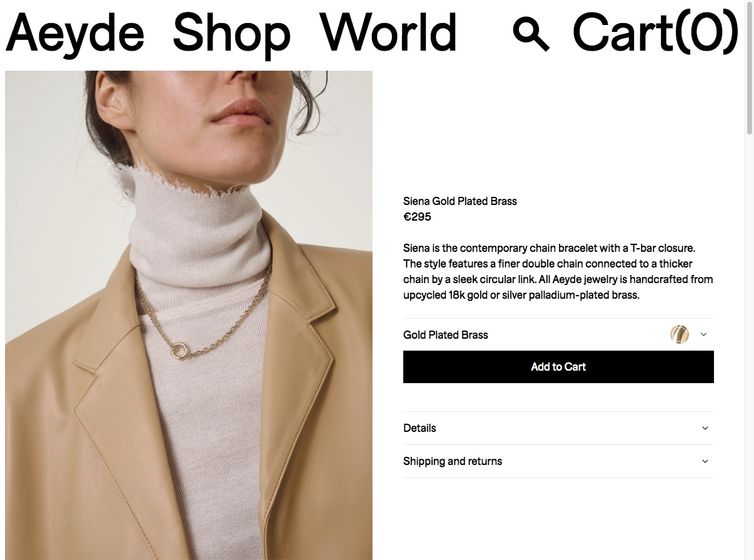The height and width of the screenshot is (560, 754).
Task: Click the Add to Cart button
Action: tap(558, 367)
